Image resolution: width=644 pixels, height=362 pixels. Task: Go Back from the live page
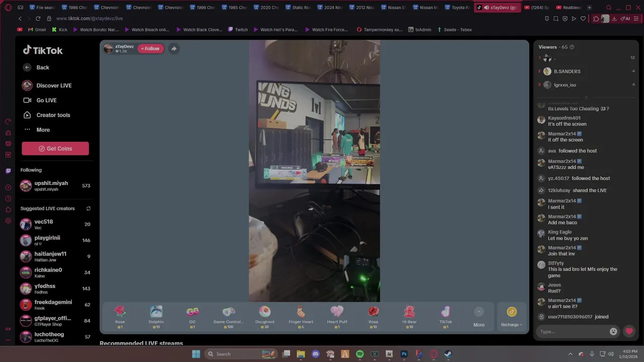36,67
